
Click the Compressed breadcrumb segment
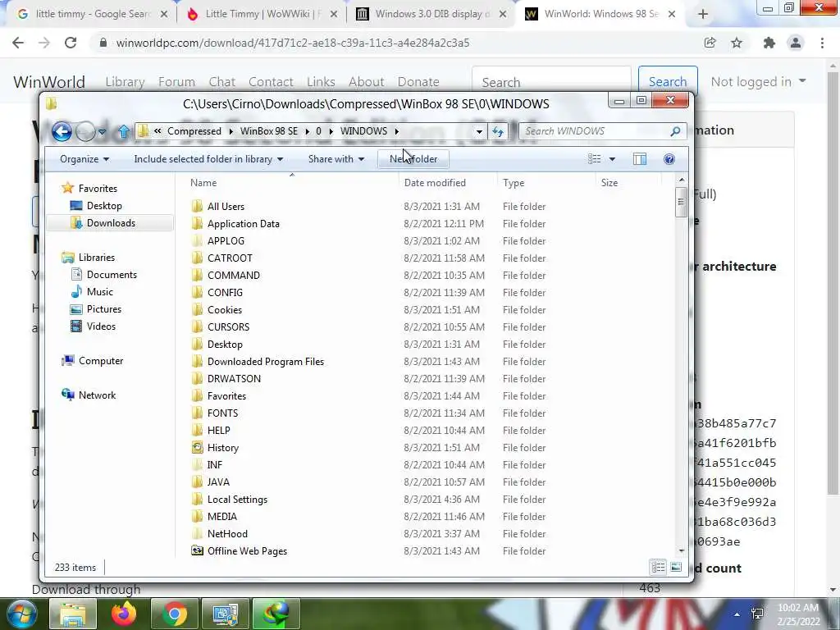[x=194, y=131]
